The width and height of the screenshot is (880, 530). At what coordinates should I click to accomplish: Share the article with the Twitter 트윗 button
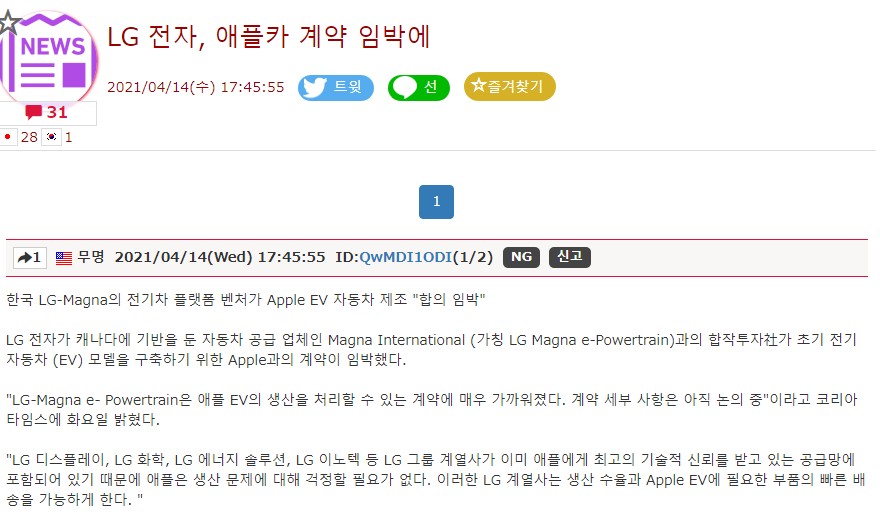tap(336, 87)
